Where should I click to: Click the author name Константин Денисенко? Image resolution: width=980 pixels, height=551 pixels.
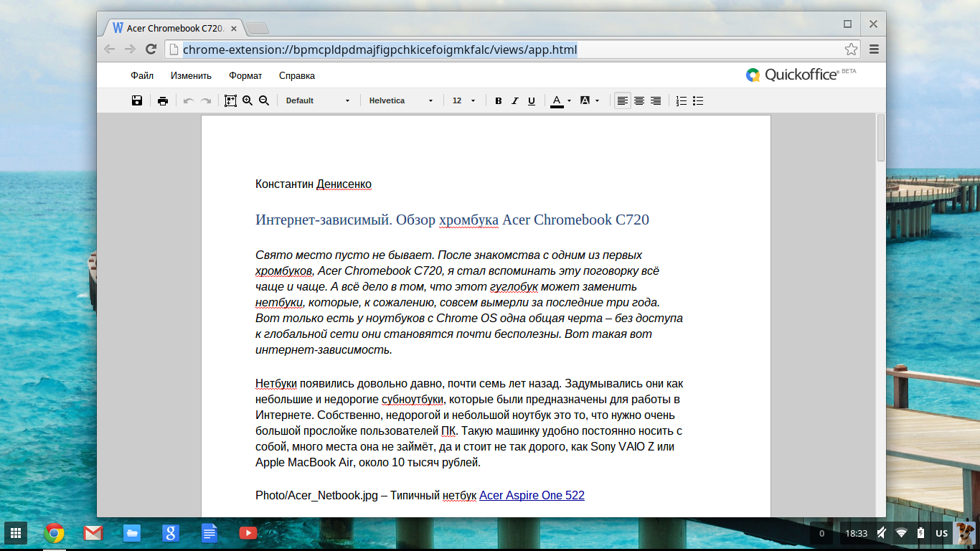click(x=314, y=184)
